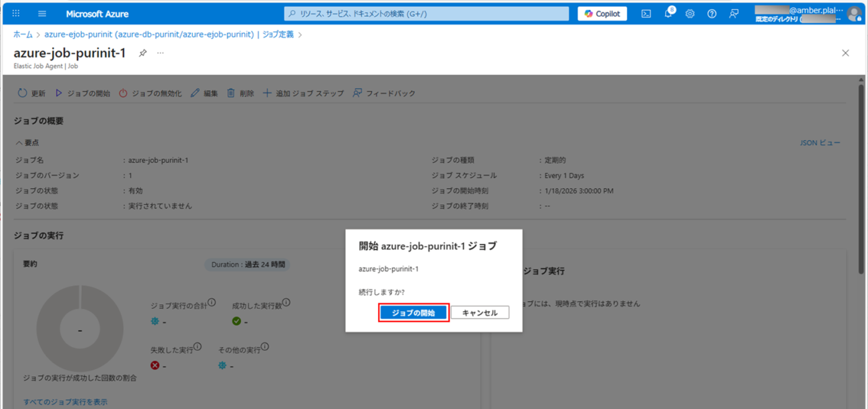Image resolution: width=868 pixels, height=409 pixels.
Task: Click すべてのジョブ実行を表示 link
Action: pyautogui.click(x=65, y=402)
